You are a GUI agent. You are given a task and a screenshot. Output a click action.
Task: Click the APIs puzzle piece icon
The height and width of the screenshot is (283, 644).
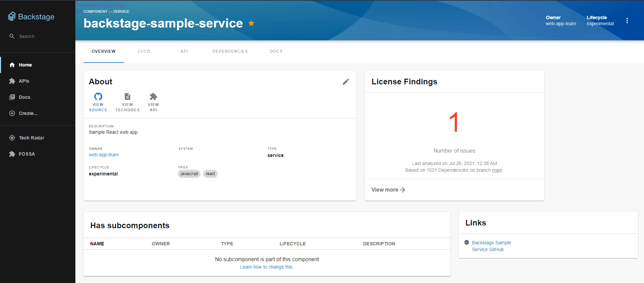click(x=12, y=81)
